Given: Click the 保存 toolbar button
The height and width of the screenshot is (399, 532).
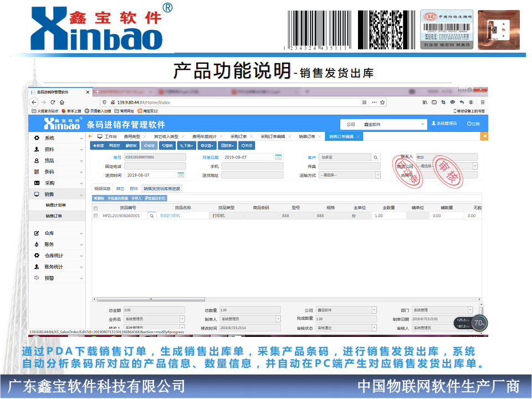Looking at the screenshot, I should point(115,146).
